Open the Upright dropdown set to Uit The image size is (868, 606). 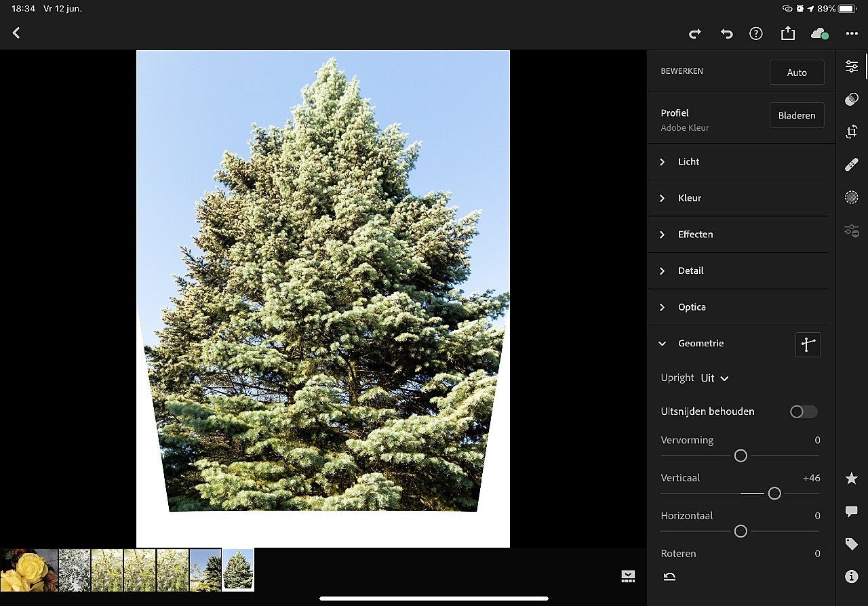pyautogui.click(x=715, y=378)
